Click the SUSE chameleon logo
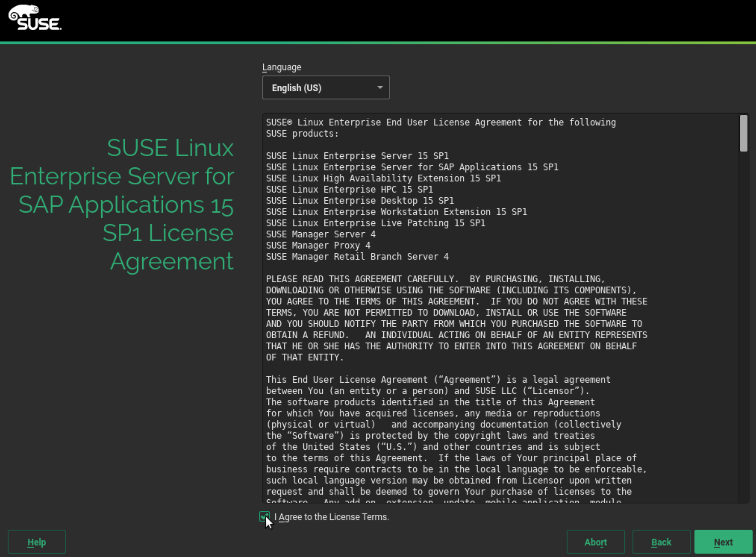 coord(35,18)
